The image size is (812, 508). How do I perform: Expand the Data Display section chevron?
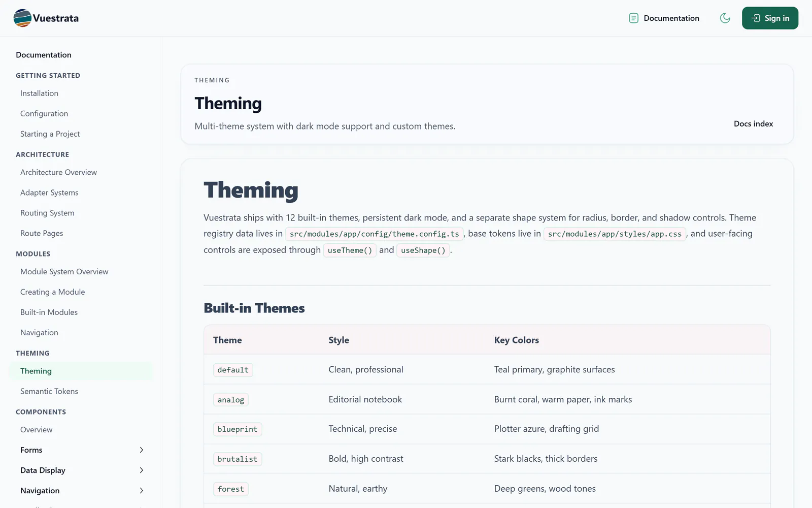[142, 470]
